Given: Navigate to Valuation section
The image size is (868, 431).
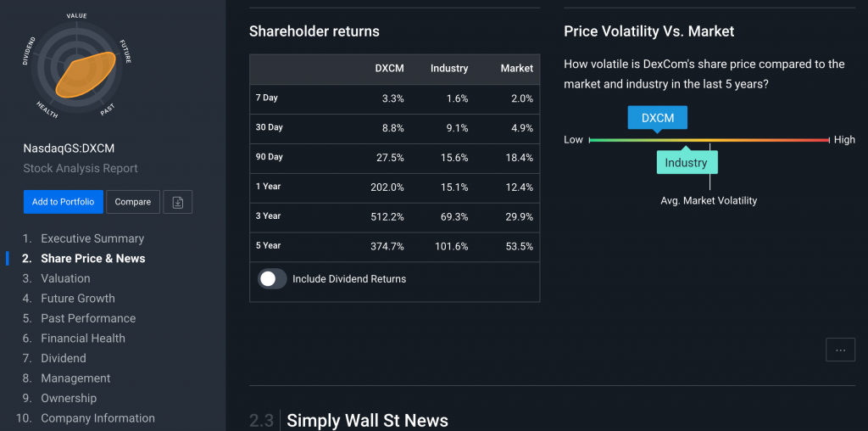Looking at the screenshot, I should (65, 278).
